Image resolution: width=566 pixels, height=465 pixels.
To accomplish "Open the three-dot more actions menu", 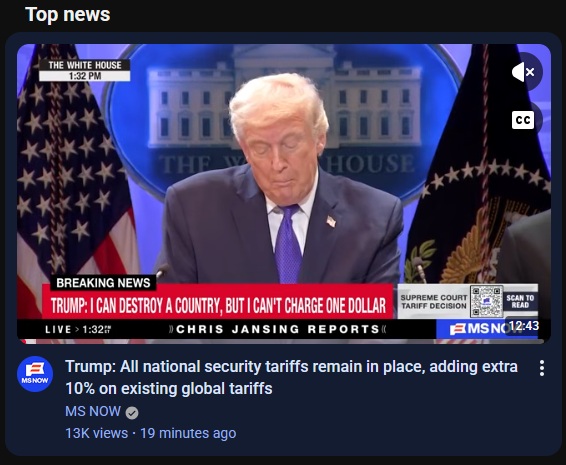I will click(x=542, y=368).
